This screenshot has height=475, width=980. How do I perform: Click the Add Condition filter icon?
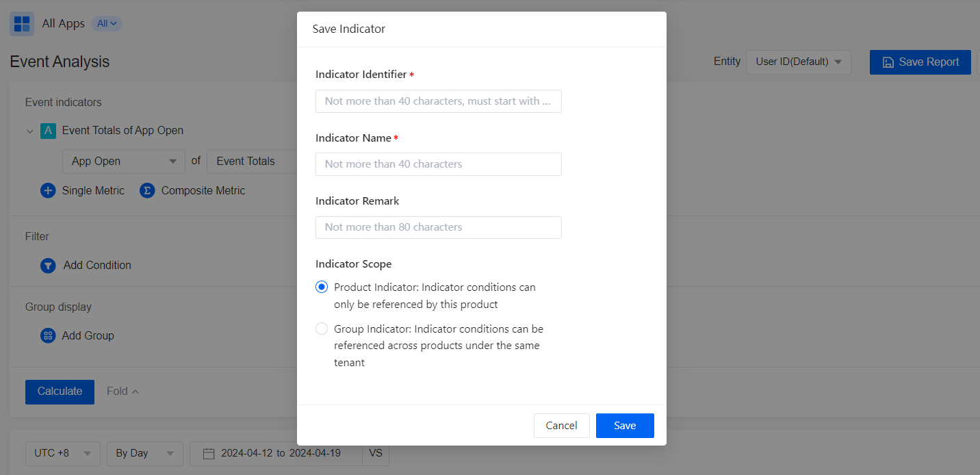pyautogui.click(x=48, y=266)
